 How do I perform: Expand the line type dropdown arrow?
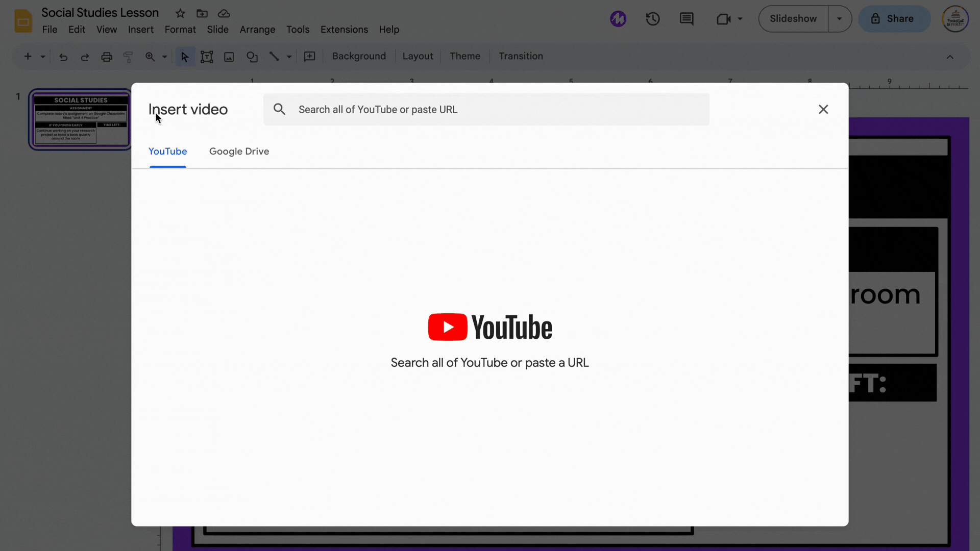(289, 57)
